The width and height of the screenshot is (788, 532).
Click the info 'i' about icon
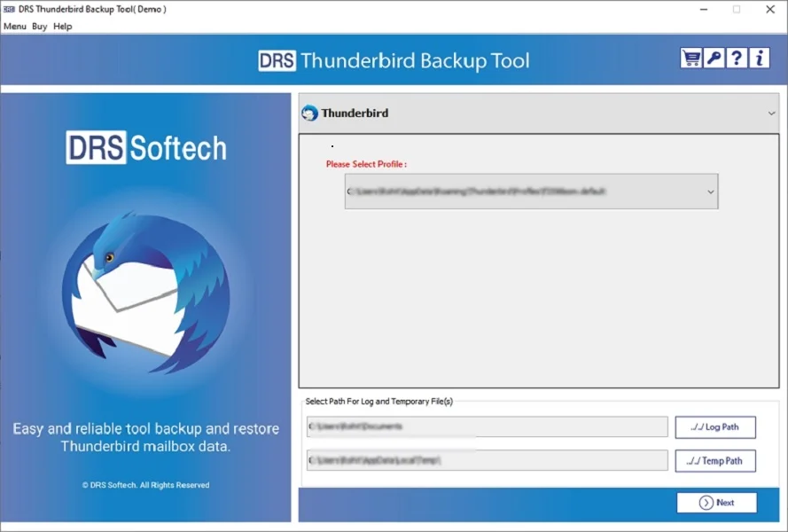pos(759,58)
